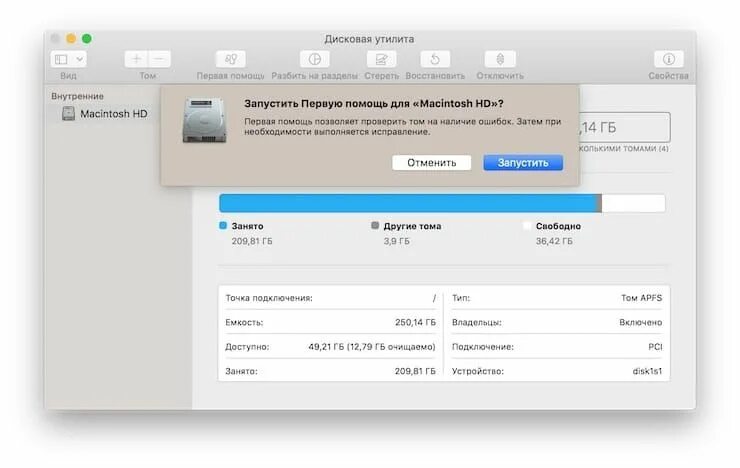Screen dimensions: 740x468
Task: Click the Restore arrow icon
Action: 435,59
